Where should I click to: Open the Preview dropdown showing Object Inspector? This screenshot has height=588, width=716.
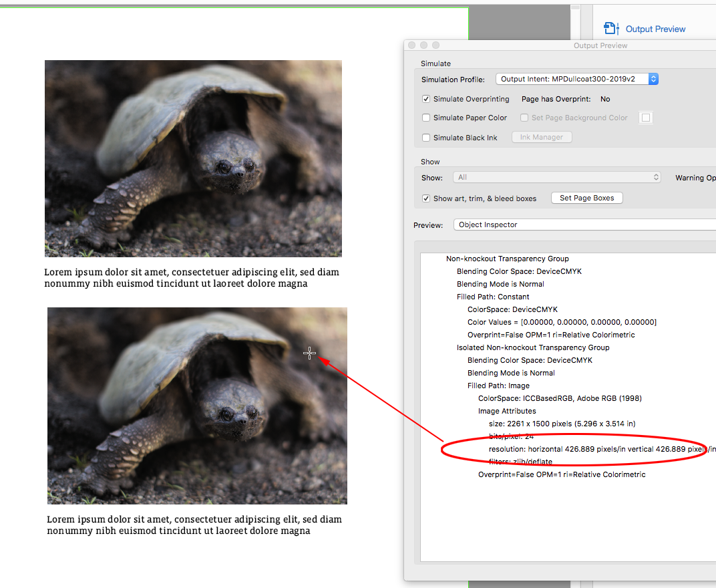pyautogui.click(x=584, y=225)
